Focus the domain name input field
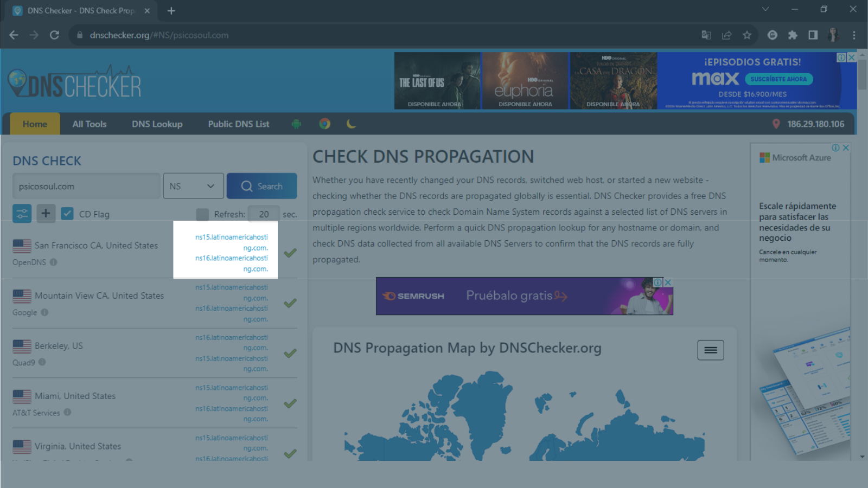This screenshot has height=488, width=868. pyautogui.click(x=86, y=186)
